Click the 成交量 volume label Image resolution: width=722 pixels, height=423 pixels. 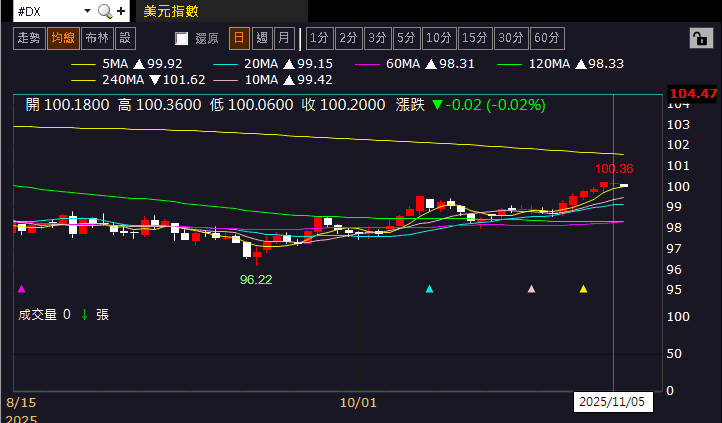click(37, 315)
